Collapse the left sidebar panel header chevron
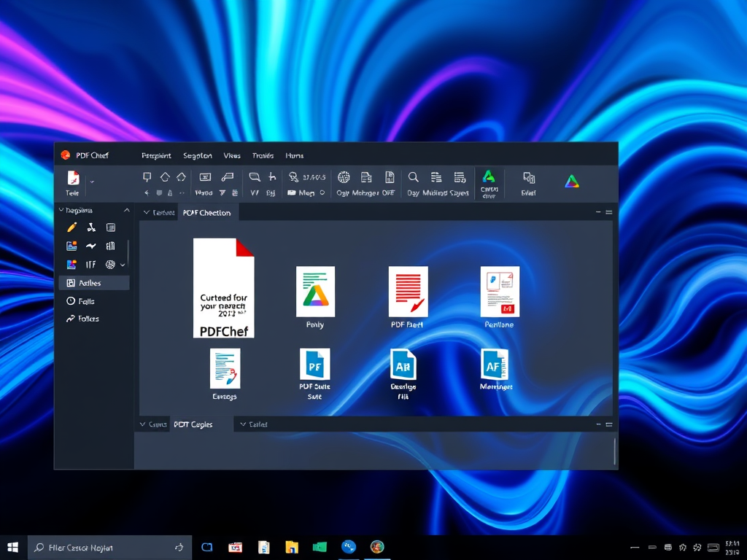Image resolution: width=747 pixels, height=560 pixels. pos(126,210)
